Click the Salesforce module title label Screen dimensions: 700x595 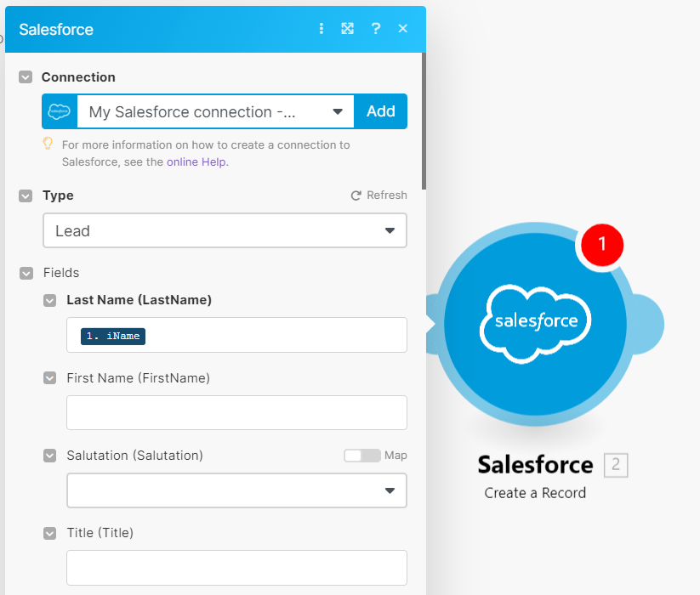tap(535, 465)
